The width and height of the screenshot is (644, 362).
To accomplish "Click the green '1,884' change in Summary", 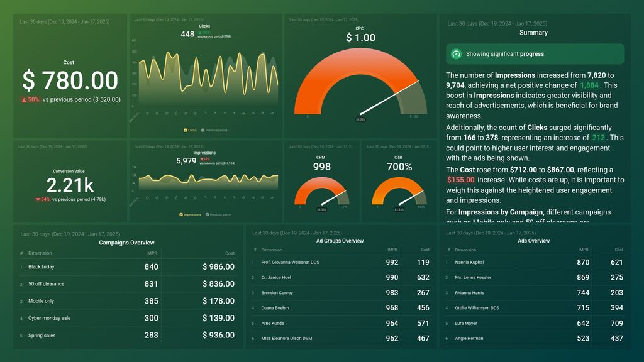I will coord(589,85).
